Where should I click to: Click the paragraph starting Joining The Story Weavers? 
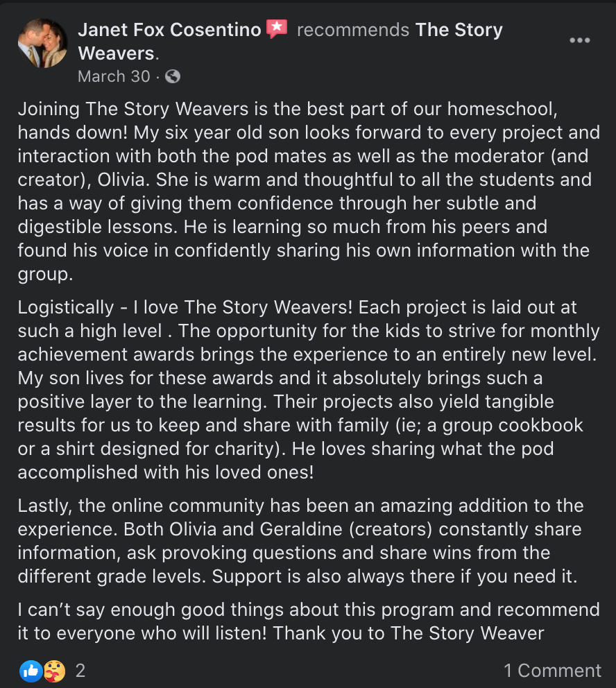[309, 191]
